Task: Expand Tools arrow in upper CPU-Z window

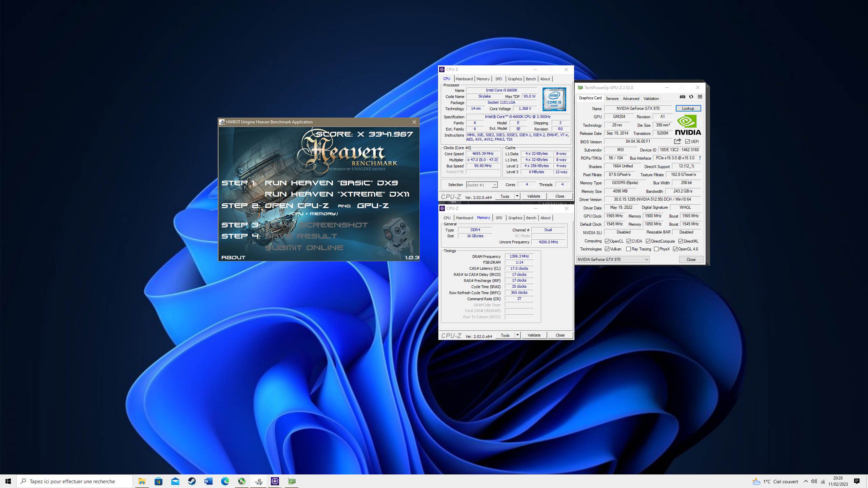Action: 517,196
